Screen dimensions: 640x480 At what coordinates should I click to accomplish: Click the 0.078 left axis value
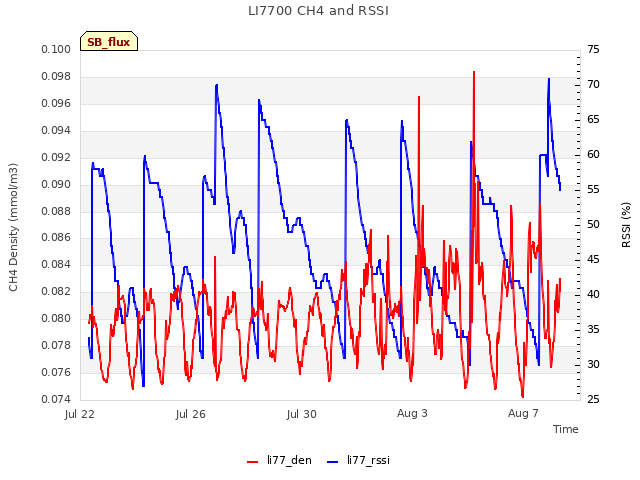pyautogui.click(x=56, y=345)
